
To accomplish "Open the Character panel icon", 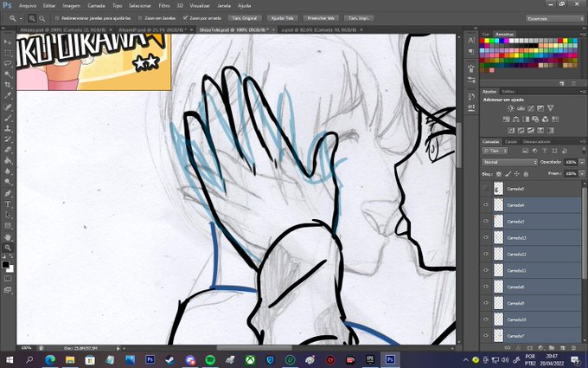I will click(x=471, y=40).
